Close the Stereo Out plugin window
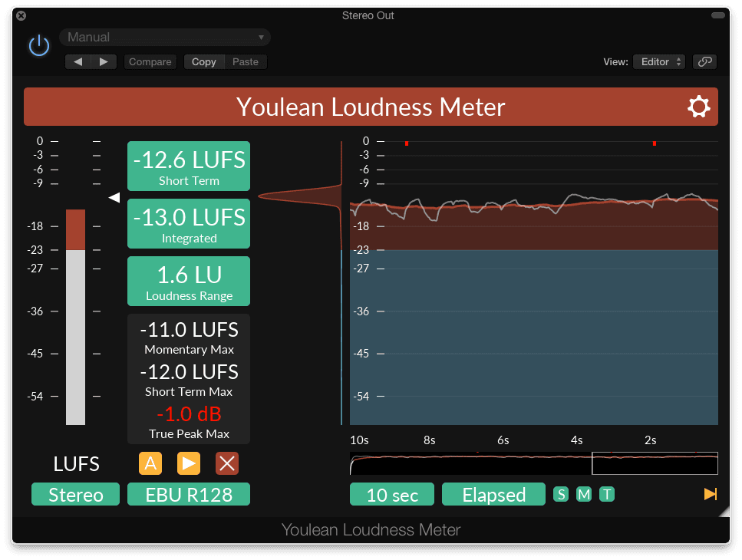The width and height of the screenshot is (742, 560). click(x=21, y=15)
